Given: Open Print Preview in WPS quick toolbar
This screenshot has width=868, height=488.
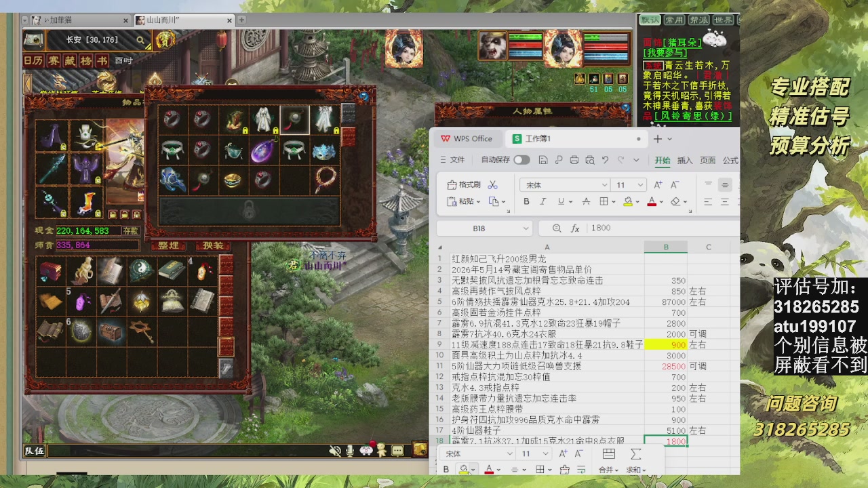Looking at the screenshot, I should coord(589,160).
